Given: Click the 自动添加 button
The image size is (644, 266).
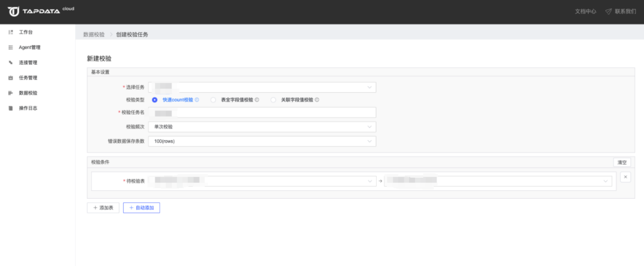Looking at the screenshot, I should (x=141, y=208).
